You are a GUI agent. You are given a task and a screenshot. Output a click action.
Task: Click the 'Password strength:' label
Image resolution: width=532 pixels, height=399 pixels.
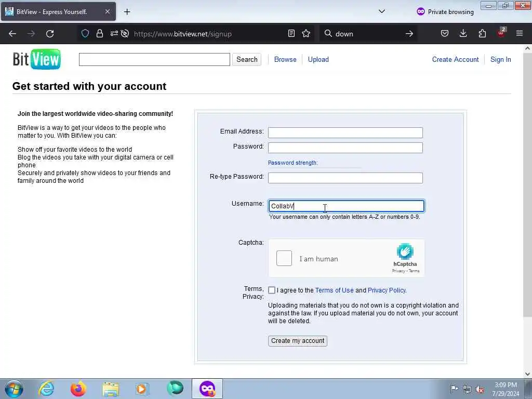click(293, 163)
